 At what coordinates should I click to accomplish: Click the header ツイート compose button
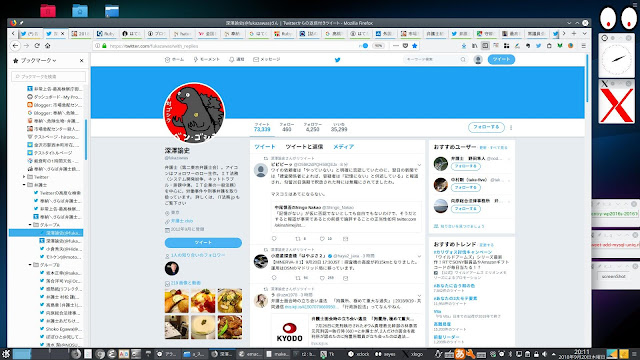tap(501, 60)
